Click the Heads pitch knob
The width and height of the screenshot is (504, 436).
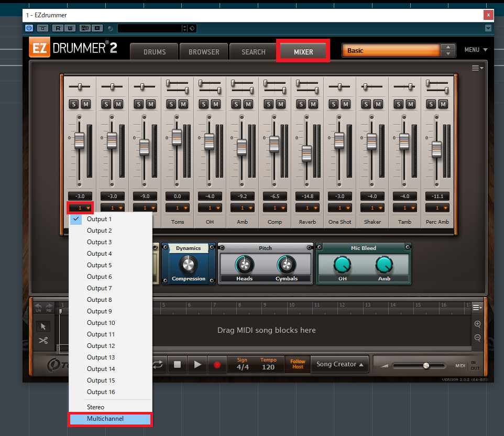point(245,265)
